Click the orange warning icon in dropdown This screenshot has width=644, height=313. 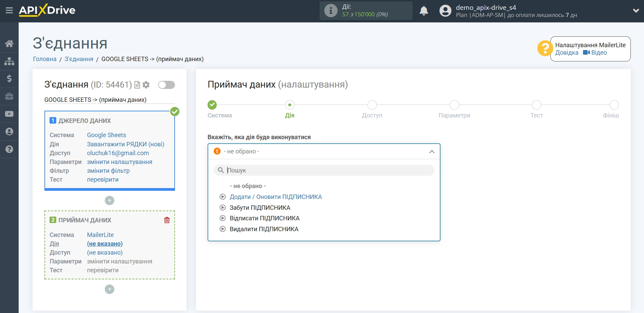click(217, 151)
